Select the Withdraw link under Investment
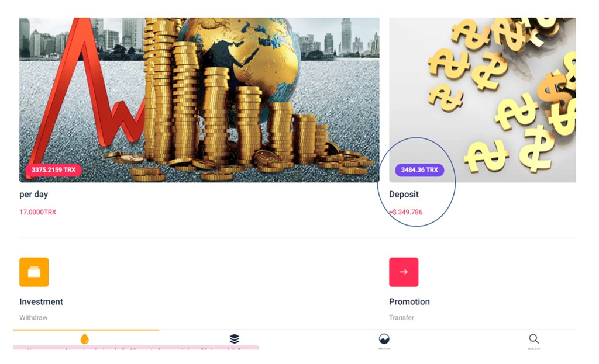Image resolution: width=599 pixels, height=364 pixels. (33, 317)
